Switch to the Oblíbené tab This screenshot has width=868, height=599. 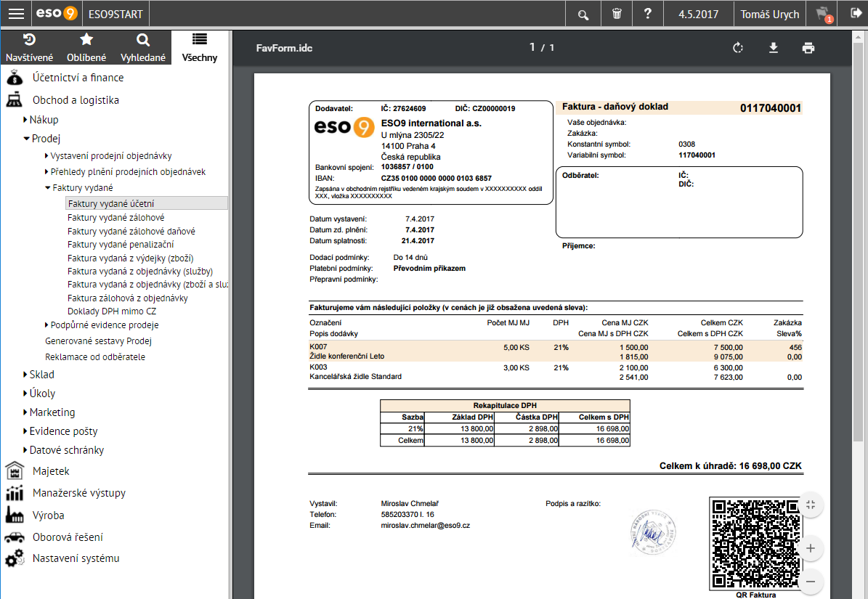[x=86, y=47]
